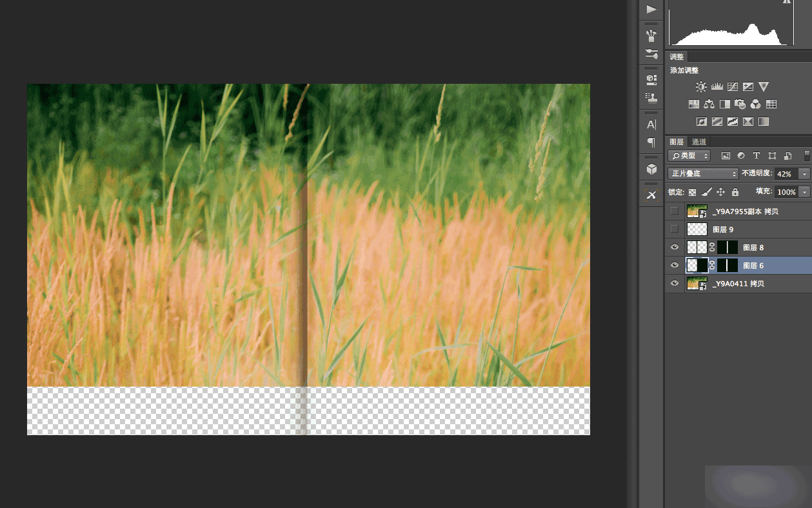The image size is (812, 508).
Task: Add a Brightness/Contrast adjustment
Action: (701, 86)
